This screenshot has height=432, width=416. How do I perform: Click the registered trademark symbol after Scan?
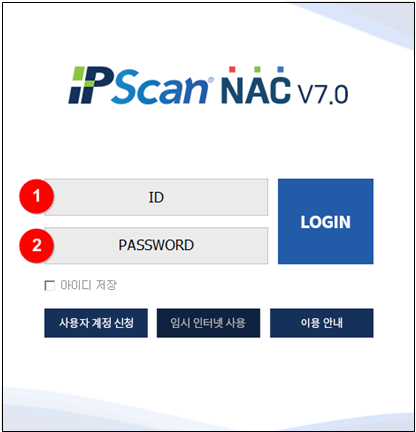point(211,80)
